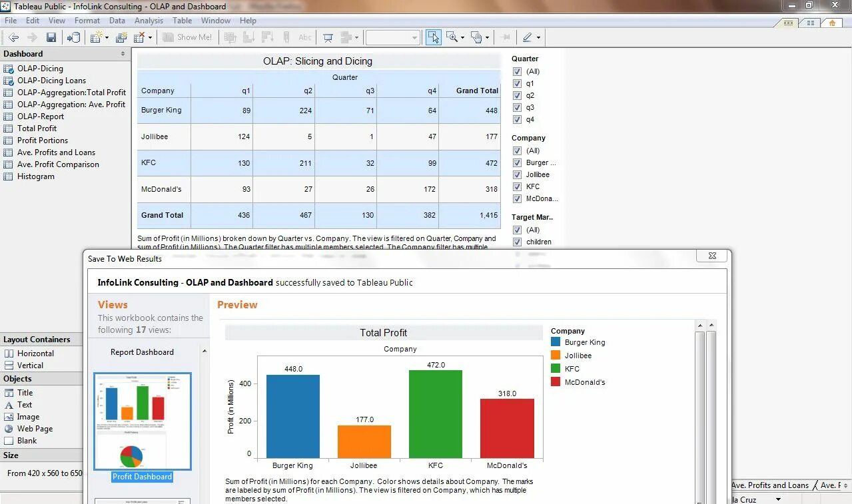Open the Cards dropdown arrow
Viewport: 852px width, 504px height.
[x=356, y=37]
